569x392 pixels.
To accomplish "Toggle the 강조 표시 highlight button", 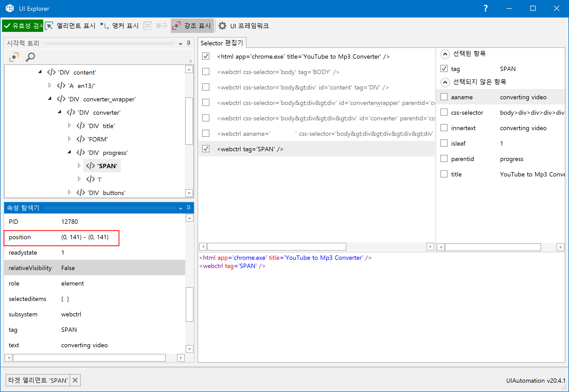I will [x=192, y=26].
